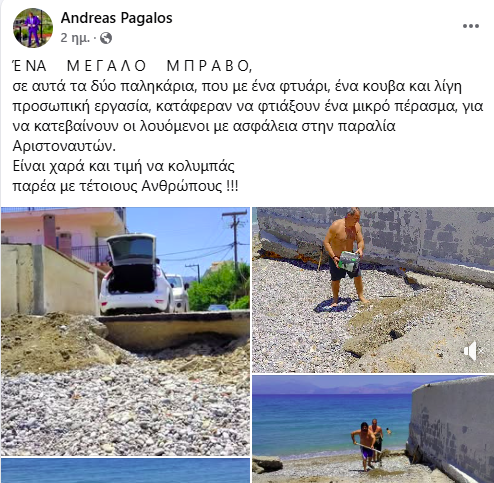494x483 pixels.
Task: Open the three-dot post options menu
Action: [471, 26]
